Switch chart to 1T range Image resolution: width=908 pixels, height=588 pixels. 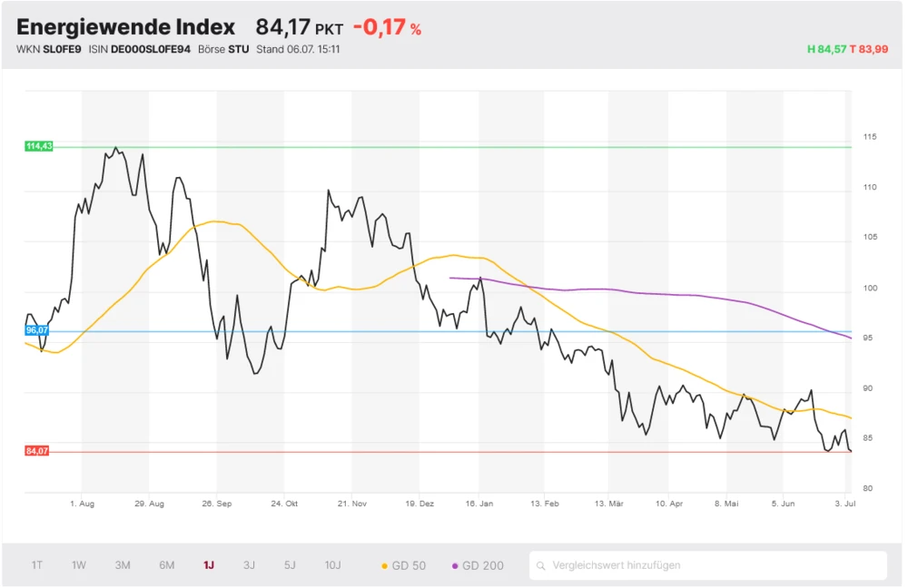[x=37, y=565]
